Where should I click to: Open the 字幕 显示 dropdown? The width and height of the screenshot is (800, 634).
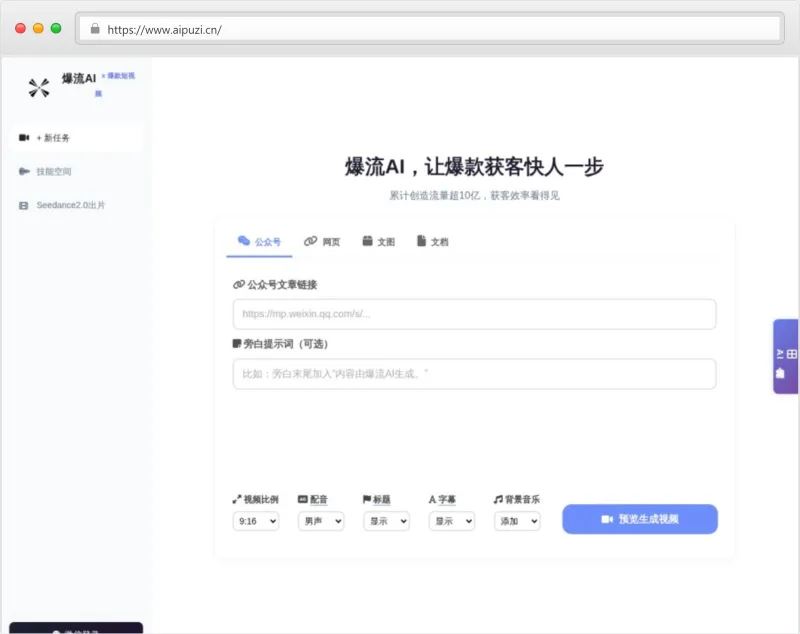pos(452,521)
